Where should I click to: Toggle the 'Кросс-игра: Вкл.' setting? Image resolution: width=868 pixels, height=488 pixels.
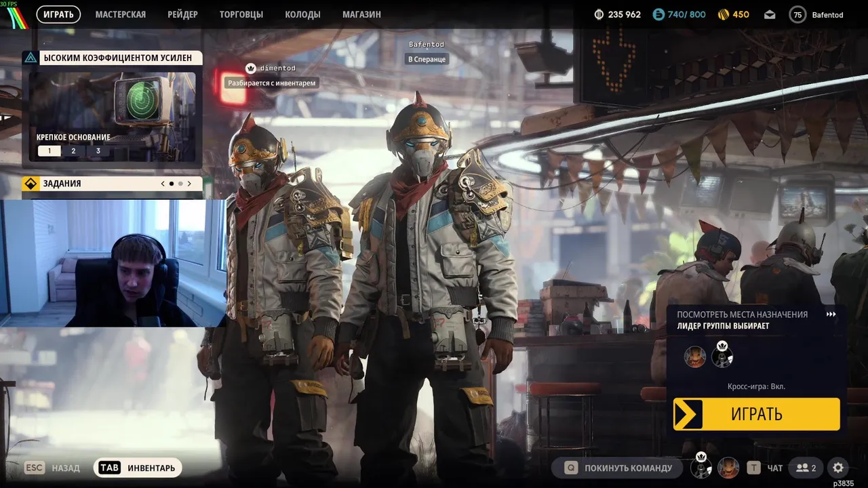(756, 386)
